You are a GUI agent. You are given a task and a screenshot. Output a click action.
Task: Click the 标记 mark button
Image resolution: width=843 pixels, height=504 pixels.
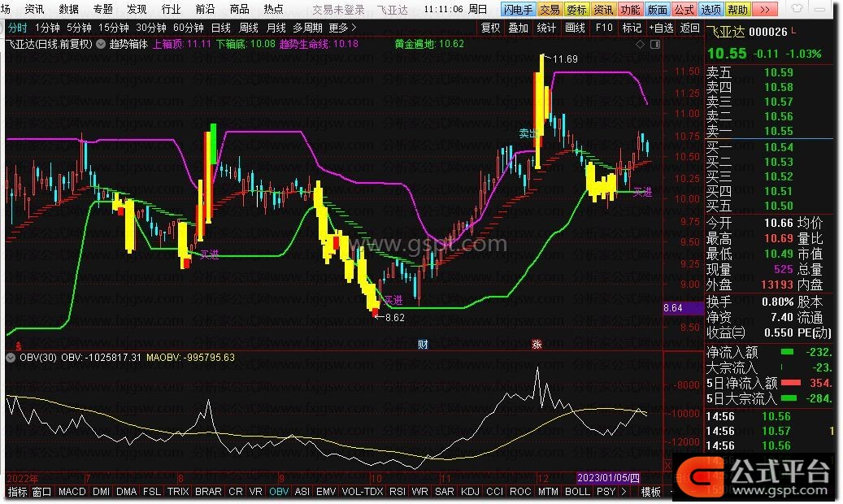(632, 28)
